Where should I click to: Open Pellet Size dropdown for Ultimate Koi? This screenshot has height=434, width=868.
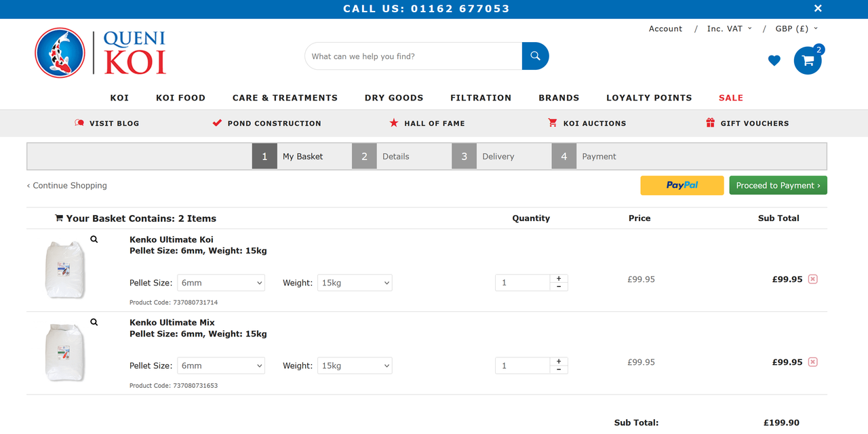pyautogui.click(x=221, y=283)
